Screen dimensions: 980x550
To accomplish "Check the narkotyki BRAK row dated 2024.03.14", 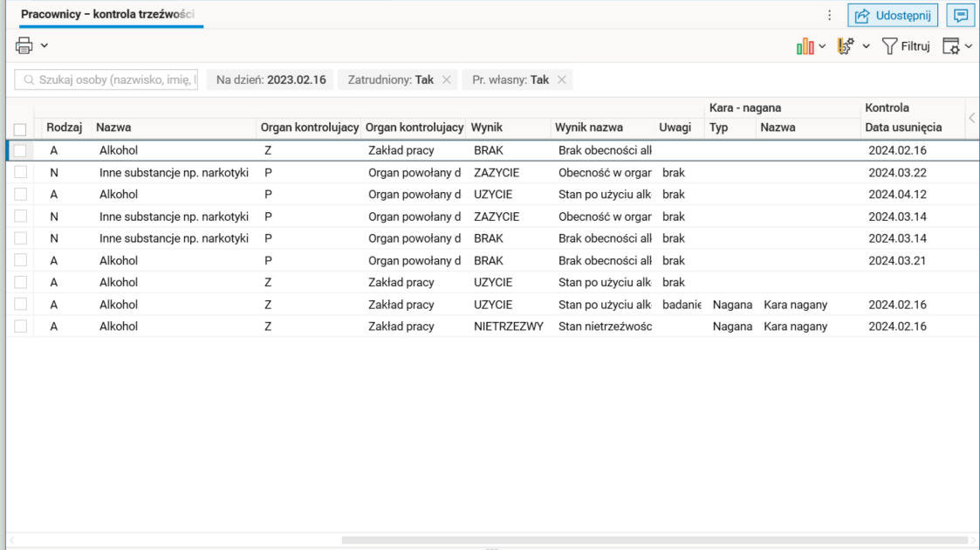I will [20, 238].
